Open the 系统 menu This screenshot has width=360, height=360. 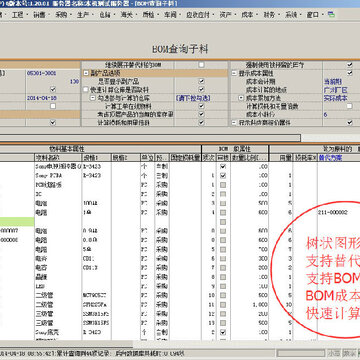[291, 15]
